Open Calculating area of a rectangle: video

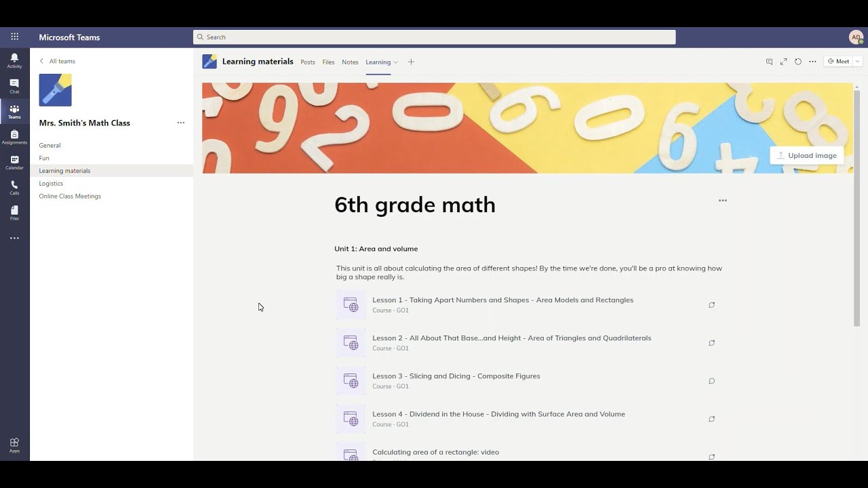pos(435,452)
